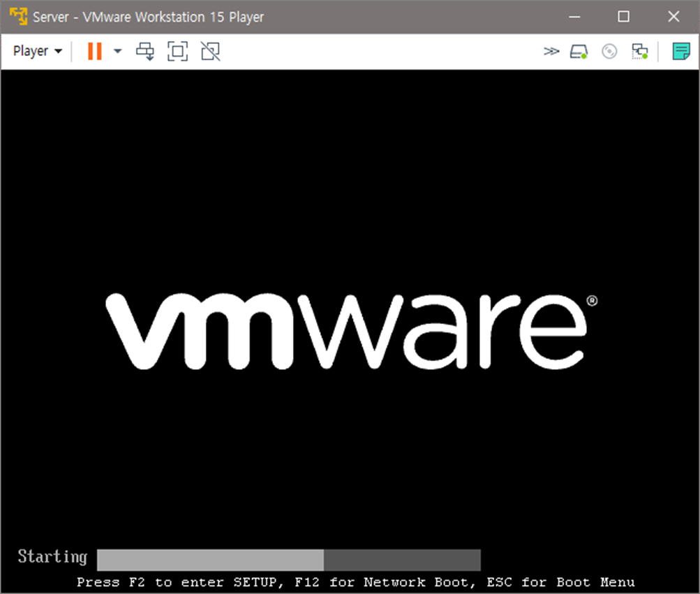
Task: Click the teal sticky note icon
Action: (x=681, y=51)
